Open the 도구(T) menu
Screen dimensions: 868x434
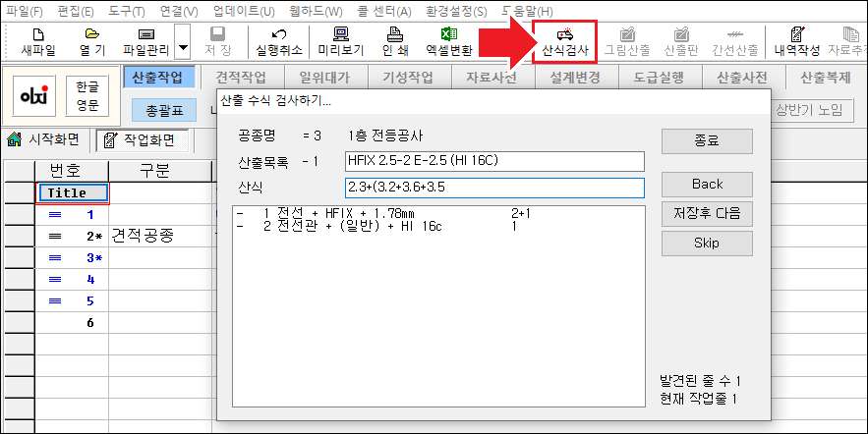(x=126, y=11)
